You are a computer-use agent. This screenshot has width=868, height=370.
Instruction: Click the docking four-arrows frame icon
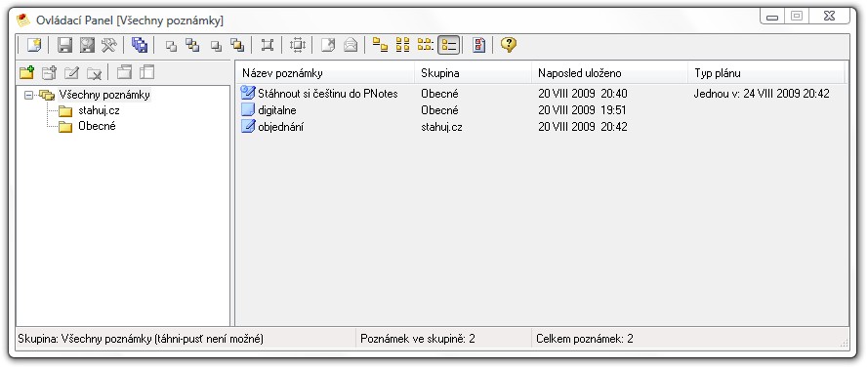(x=298, y=45)
